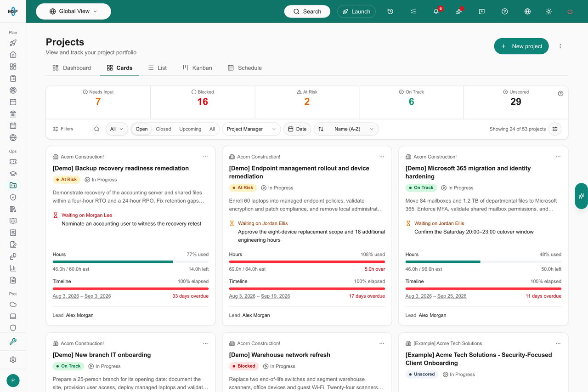The width and height of the screenshot is (588, 392).
Task: Click the New project button
Action: pos(521,46)
